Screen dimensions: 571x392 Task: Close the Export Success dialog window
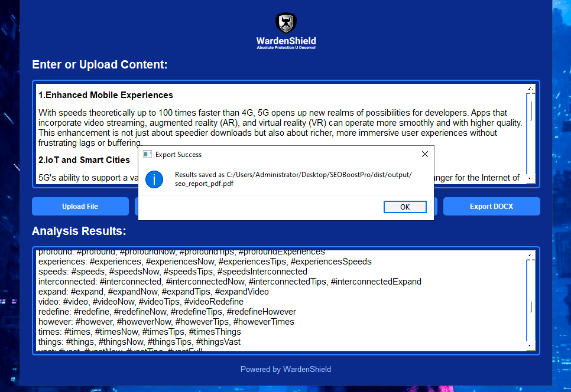tap(424, 155)
